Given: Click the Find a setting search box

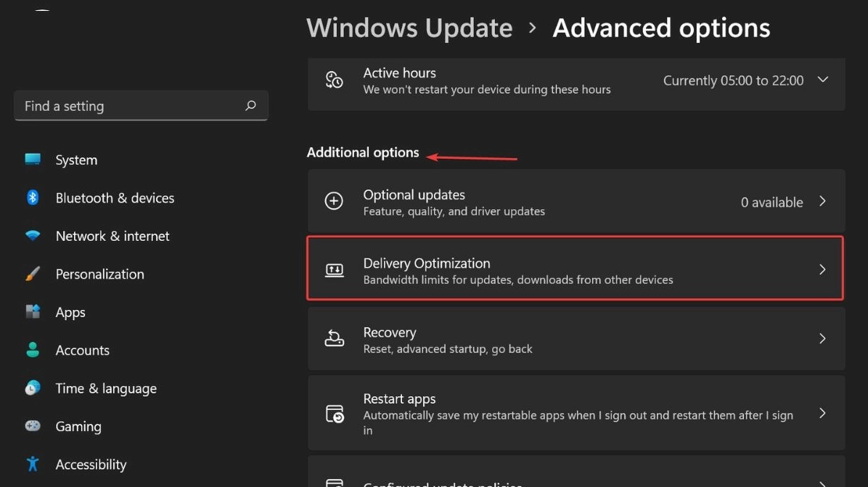Looking at the screenshot, I should [131, 106].
